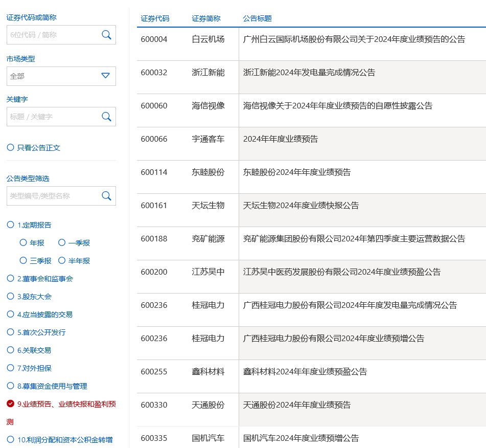
Task: Click the search icon in announcement type filter
Action: pyautogui.click(x=106, y=196)
